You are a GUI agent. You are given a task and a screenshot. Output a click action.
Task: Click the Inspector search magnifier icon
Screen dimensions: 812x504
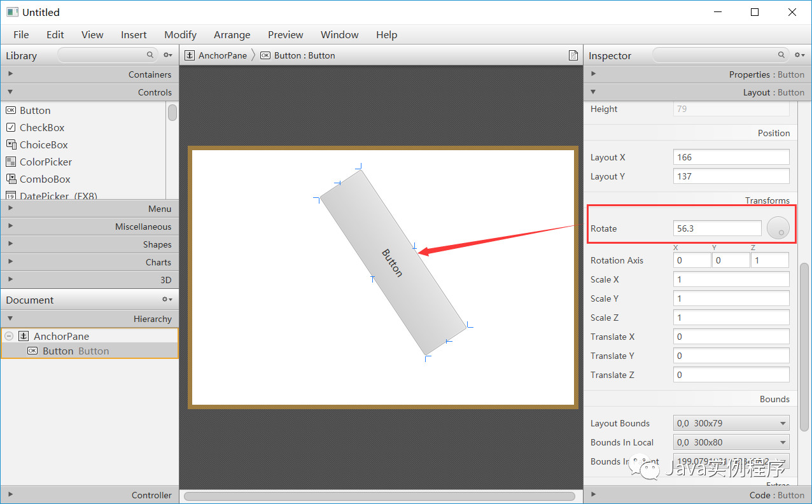pos(781,55)
